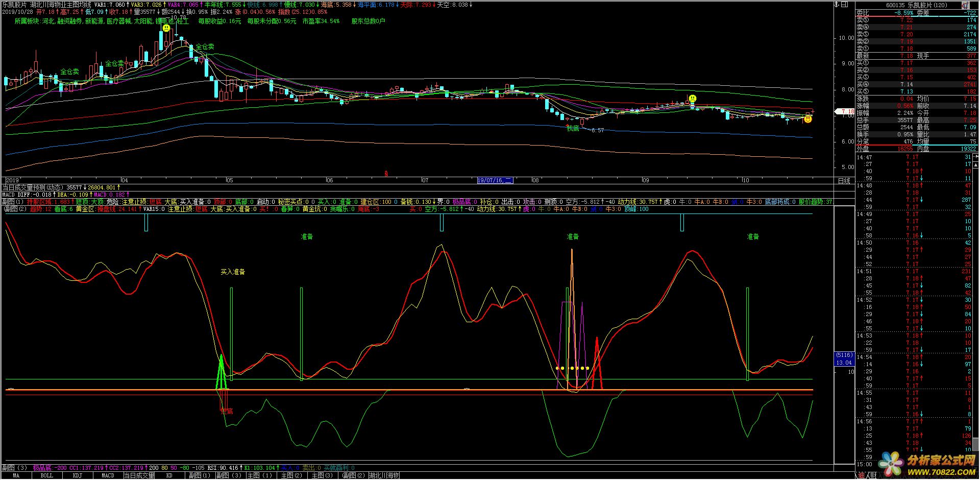Screen dimensions: 980x480
Task: Select the 湖北川海物 bottom tab
Action: (384, 476)
